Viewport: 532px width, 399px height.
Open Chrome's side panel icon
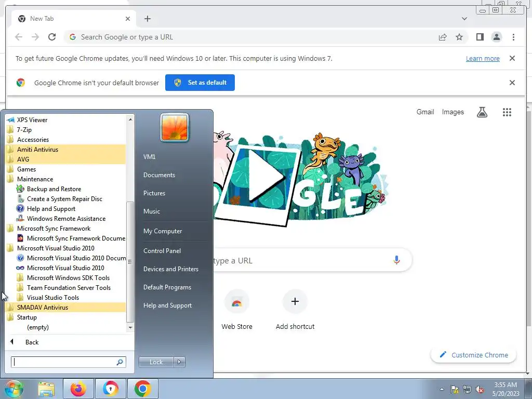(x=480, y=37)
